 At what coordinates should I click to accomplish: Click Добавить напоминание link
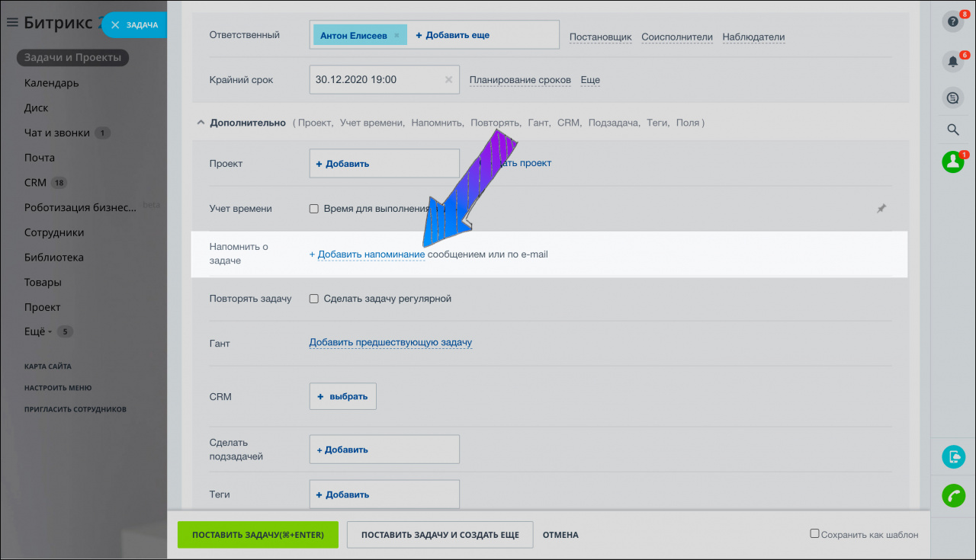[x=371, y=254]
